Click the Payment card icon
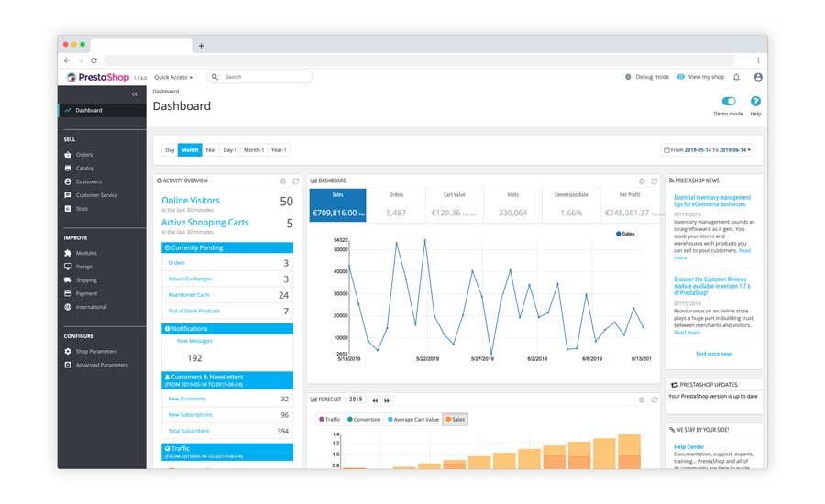 [68, 293]
